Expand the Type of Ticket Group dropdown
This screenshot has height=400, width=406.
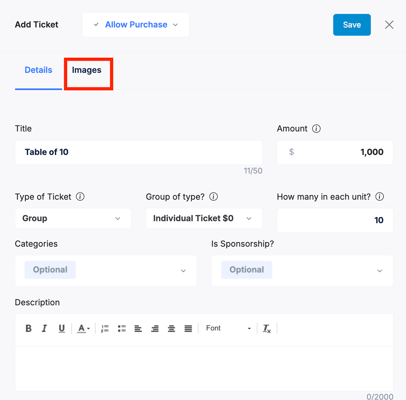click(73, 218)
